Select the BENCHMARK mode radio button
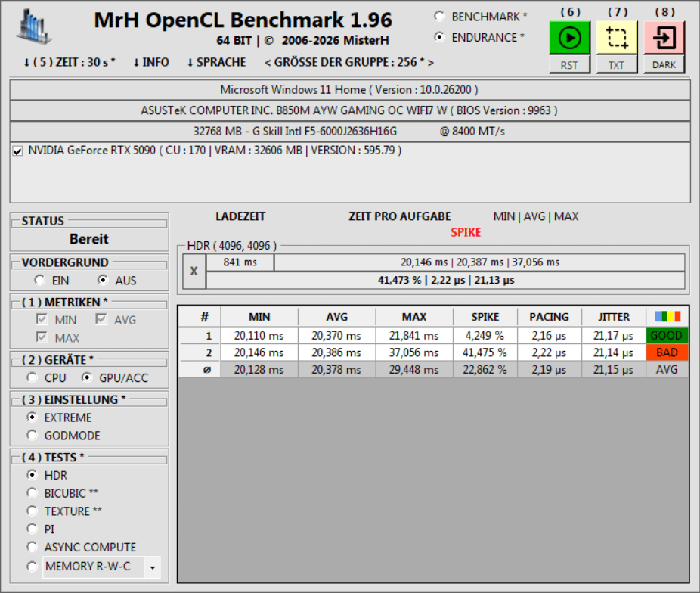This screenshot has height=593, width=700. 439,17
